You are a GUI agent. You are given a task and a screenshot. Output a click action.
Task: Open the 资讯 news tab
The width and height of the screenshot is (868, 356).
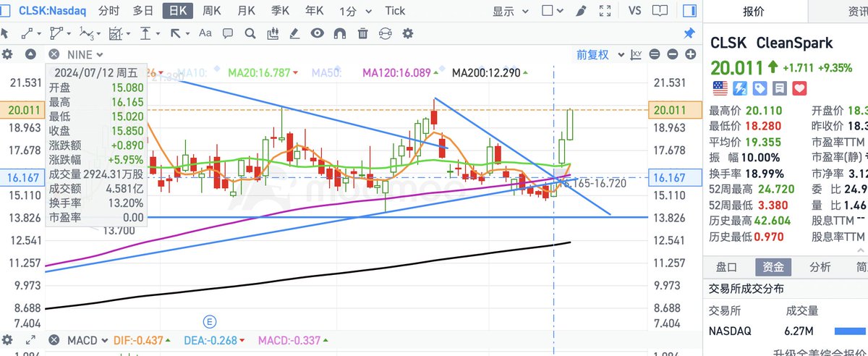(x=857, y=11)
